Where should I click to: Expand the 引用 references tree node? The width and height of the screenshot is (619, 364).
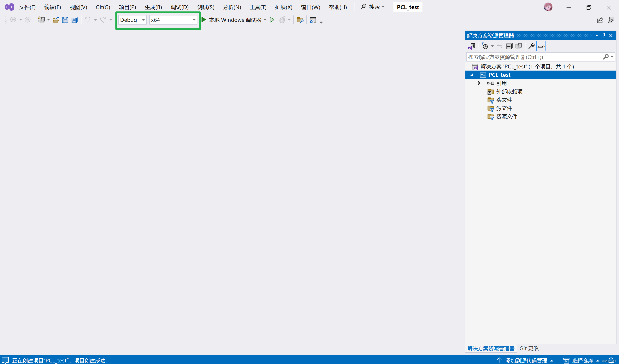click(479, 83)
